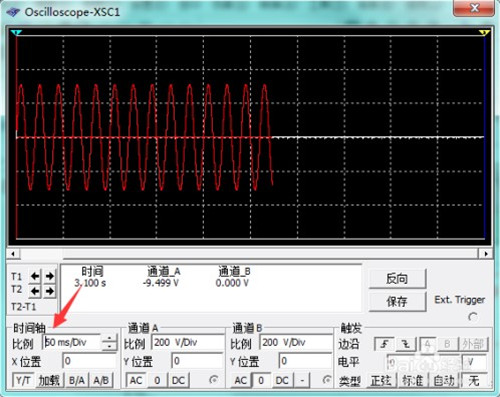Image resolution: width=500 pixels, height=397 pixels.
Task: Select rising edge trigger button
Action: click(x=384, y=344)
